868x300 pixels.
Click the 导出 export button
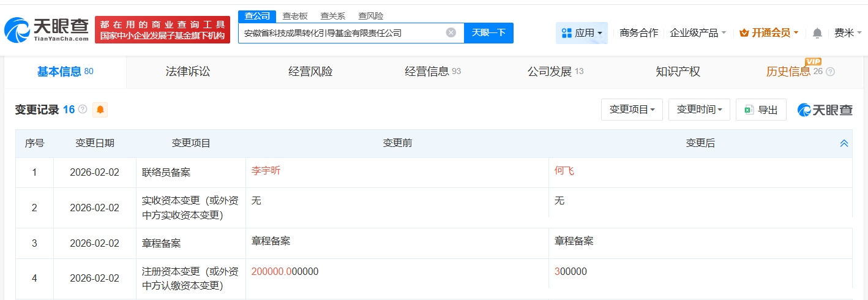point(761,110)
